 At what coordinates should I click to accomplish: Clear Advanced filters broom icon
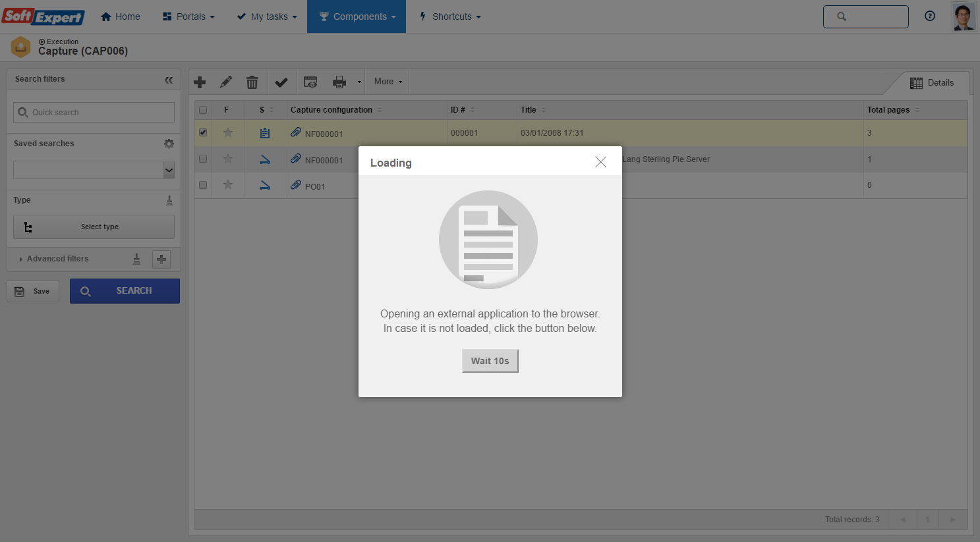[136, 259]
